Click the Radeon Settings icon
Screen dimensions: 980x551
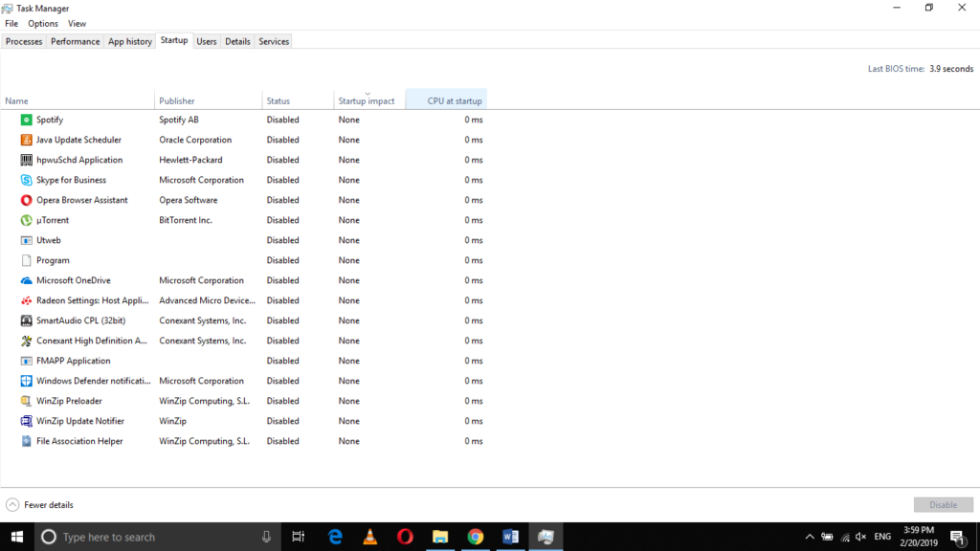26,300
